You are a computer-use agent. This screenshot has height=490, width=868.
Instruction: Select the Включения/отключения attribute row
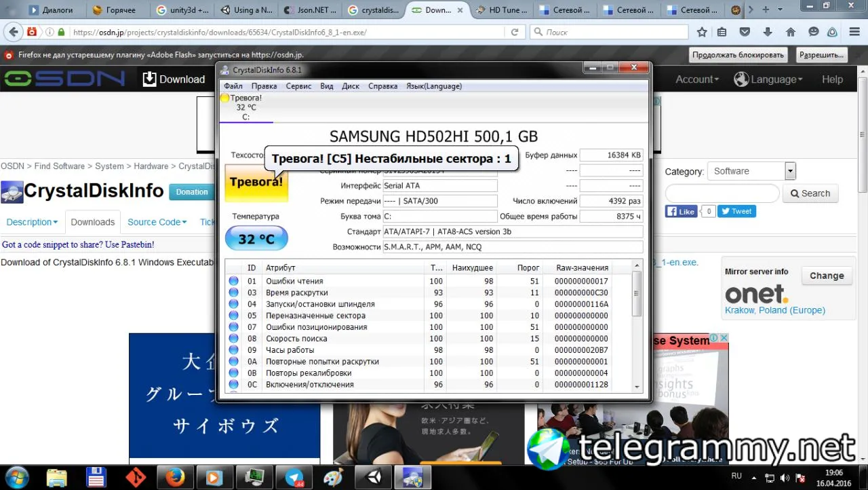point(429,385)
